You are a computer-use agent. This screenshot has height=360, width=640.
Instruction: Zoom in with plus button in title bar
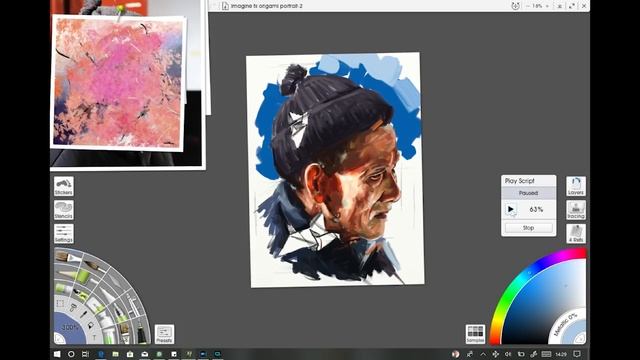[x=547, y=6]
